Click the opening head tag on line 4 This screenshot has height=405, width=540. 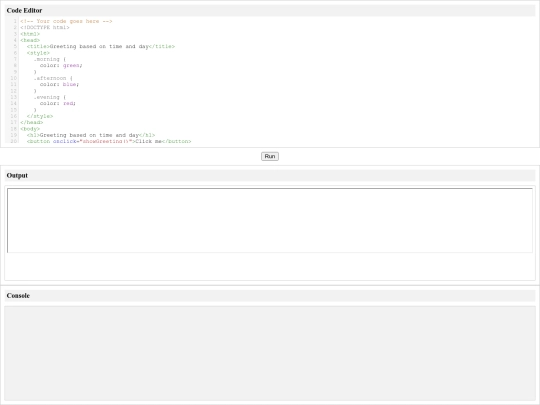(x=30, y=40)
